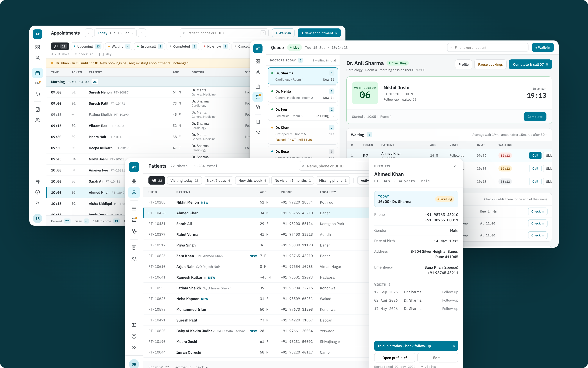Open dashboard grid icon in Patients sidebar
The width and height of the screenshot is (588, 368).
[134, 181]
